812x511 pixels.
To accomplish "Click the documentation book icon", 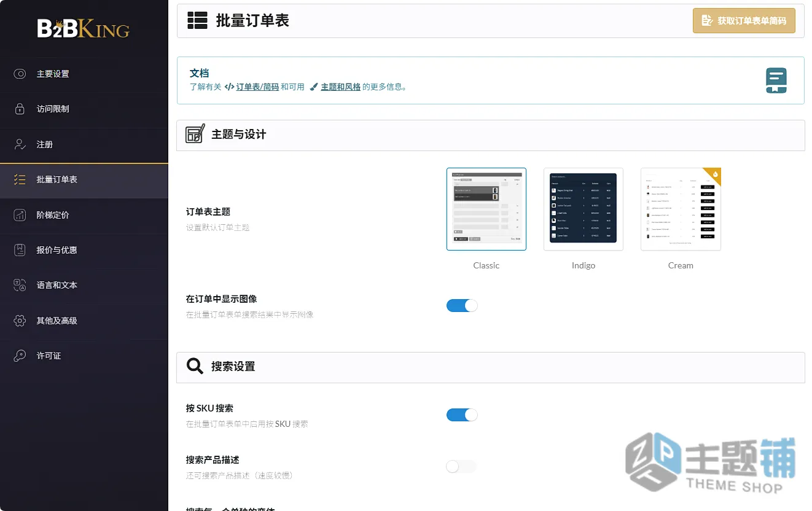I will pos(776,80).
